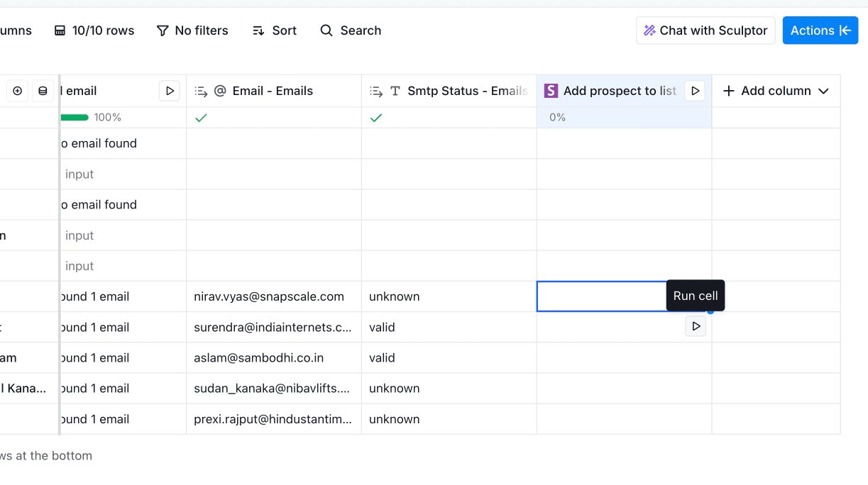Image resolution: width=868 pixels, height=485 pixels.
Task: Click the blue Actions button
Action: click(820, 30)
